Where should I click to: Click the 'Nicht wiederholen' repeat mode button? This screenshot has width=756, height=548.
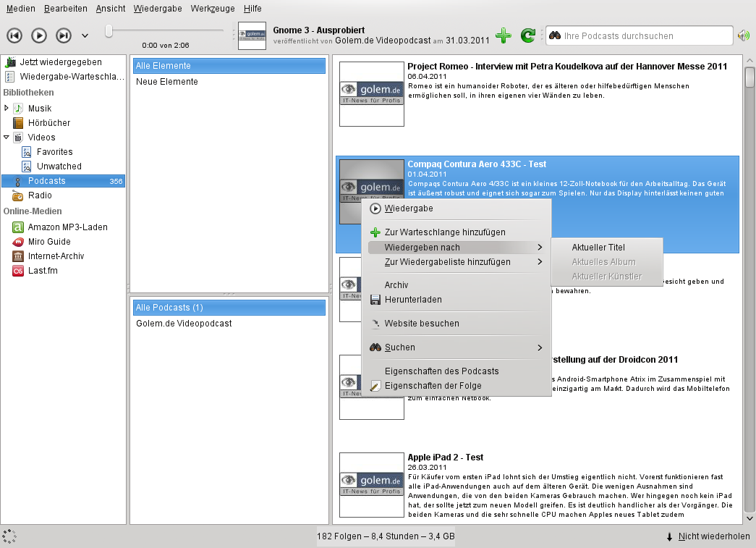(x=708, y=536)
